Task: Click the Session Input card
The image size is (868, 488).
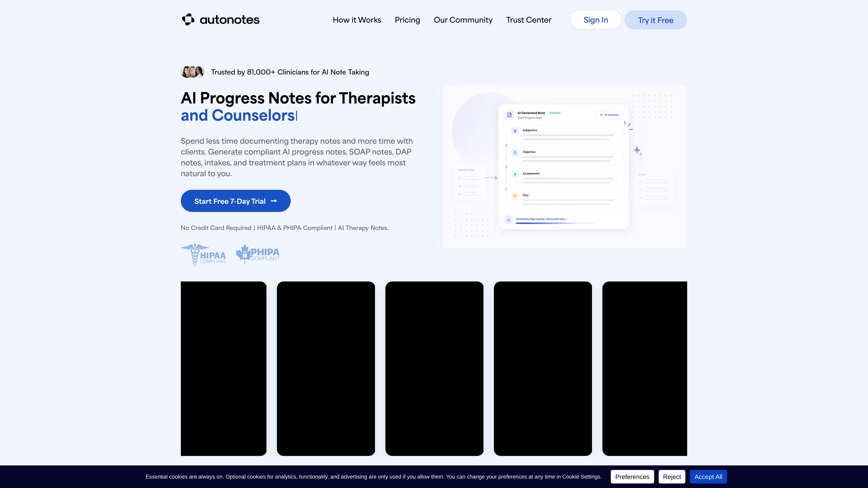Action: coord(470,183)
